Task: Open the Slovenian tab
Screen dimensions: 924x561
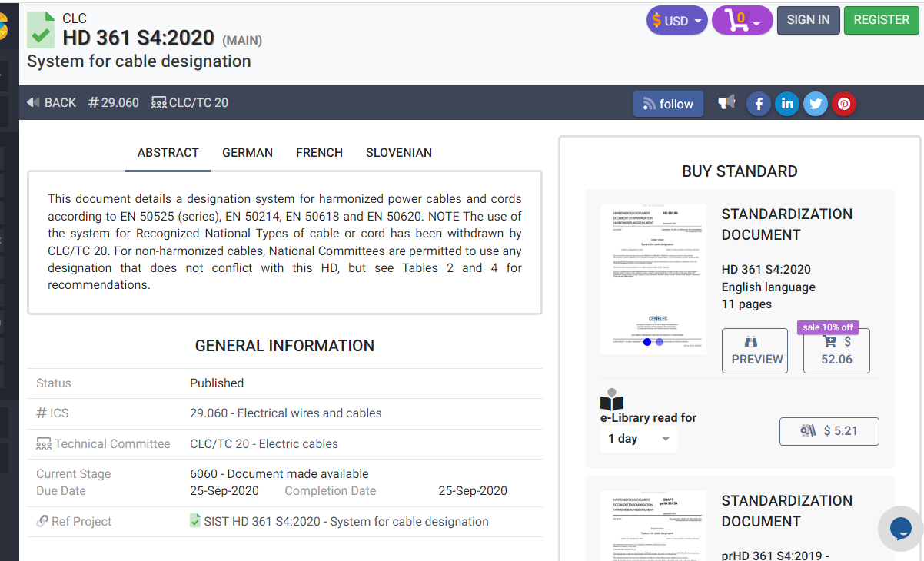Action: tap(398, 153)
